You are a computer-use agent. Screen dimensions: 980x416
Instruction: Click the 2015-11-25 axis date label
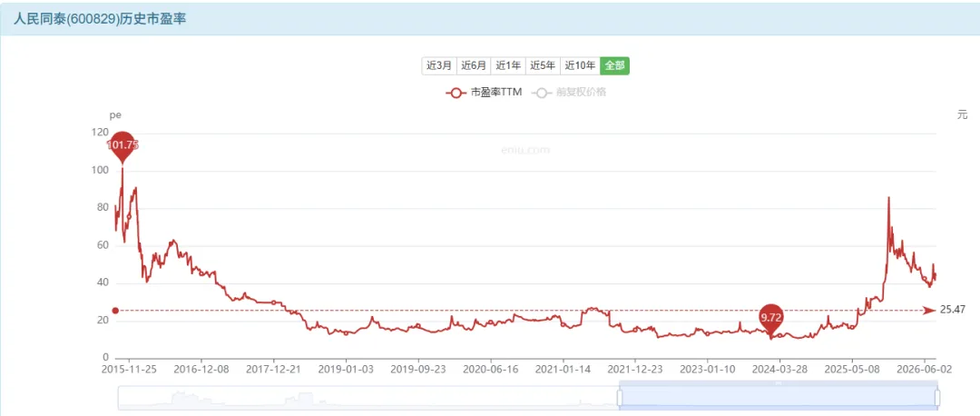coord(128,369)
